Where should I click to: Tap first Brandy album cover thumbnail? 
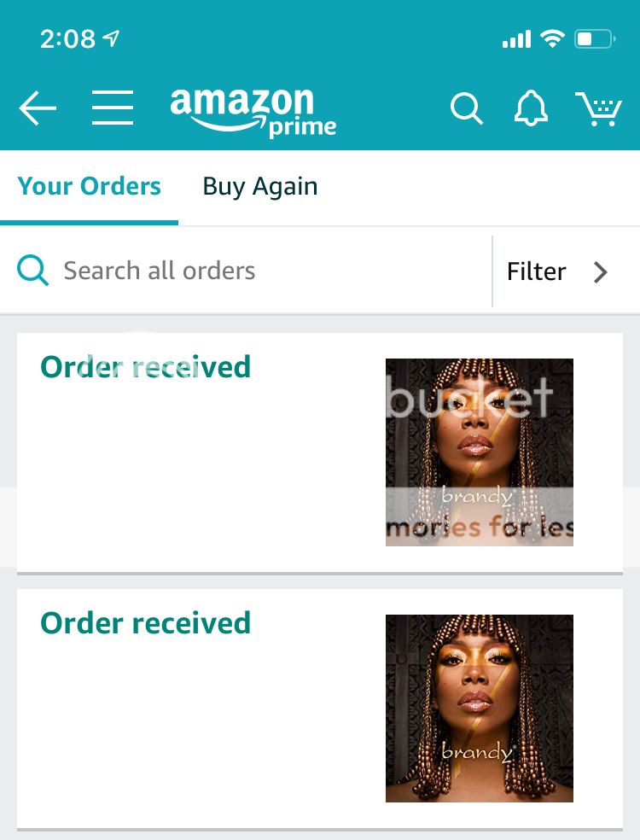pos(480,452)
